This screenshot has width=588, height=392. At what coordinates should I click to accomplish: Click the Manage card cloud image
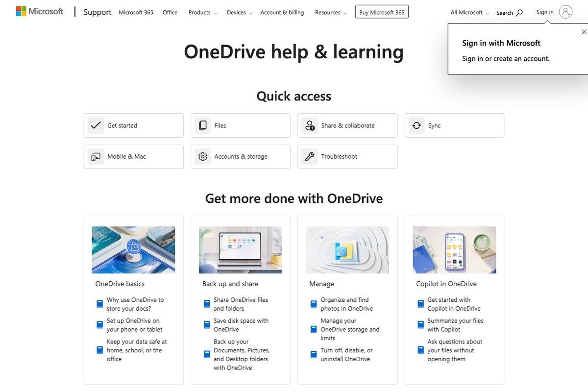[347, 250]
